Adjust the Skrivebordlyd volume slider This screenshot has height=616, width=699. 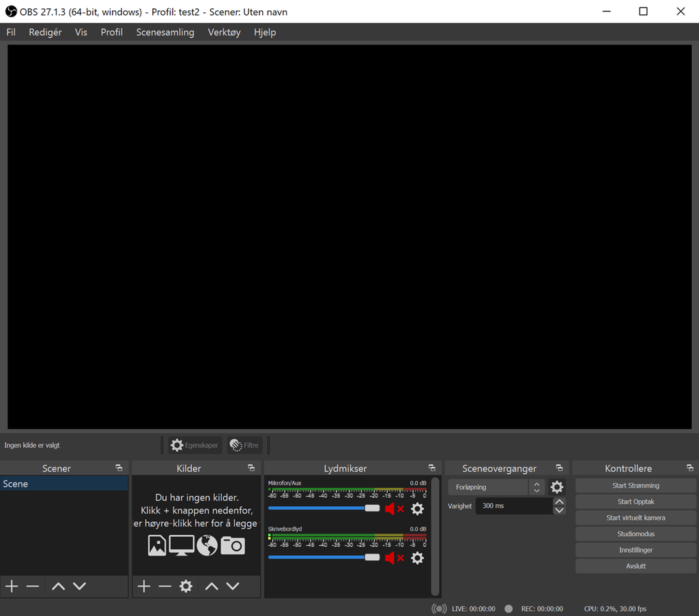(x=324, y=557)
